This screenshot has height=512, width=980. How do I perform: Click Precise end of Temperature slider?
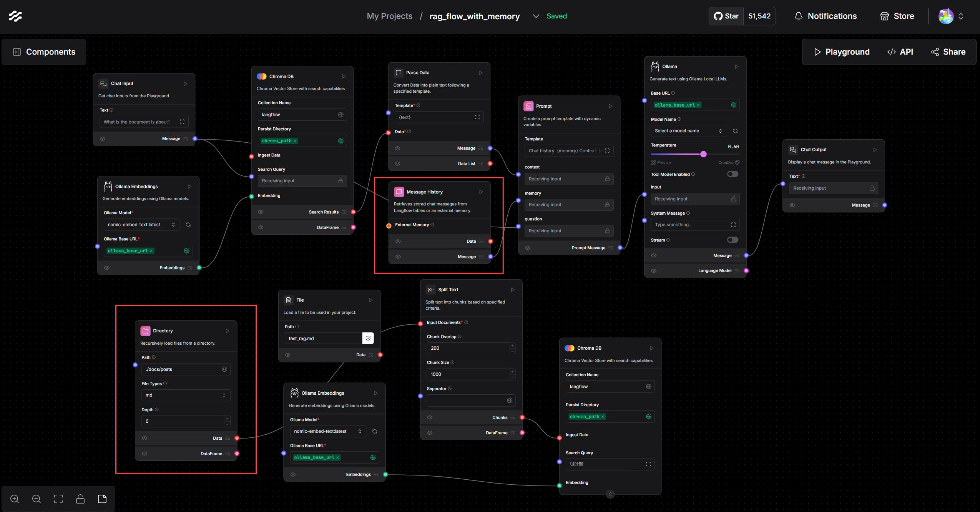pyautogui.click(x=661, y=163)
